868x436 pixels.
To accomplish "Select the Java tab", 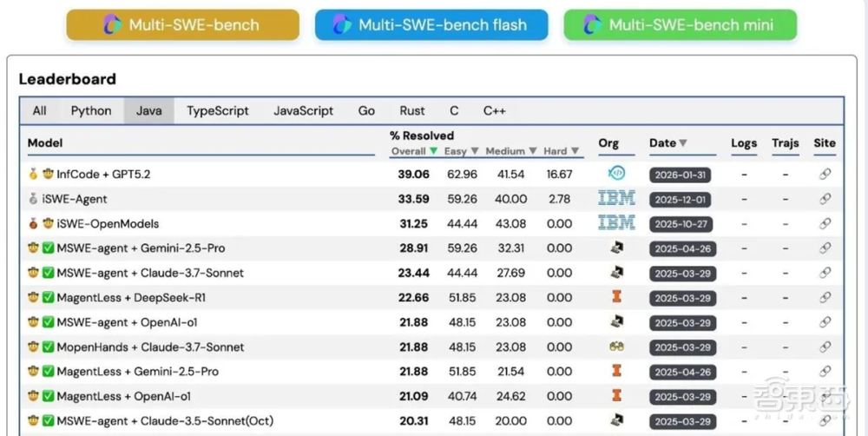I will point(149,111).
